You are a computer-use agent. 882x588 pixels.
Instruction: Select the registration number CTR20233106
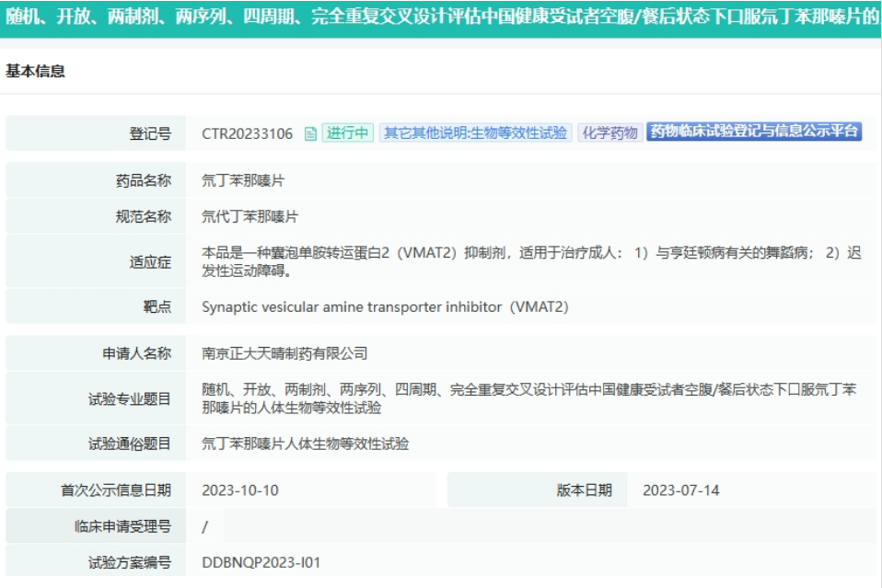[248, 133]
